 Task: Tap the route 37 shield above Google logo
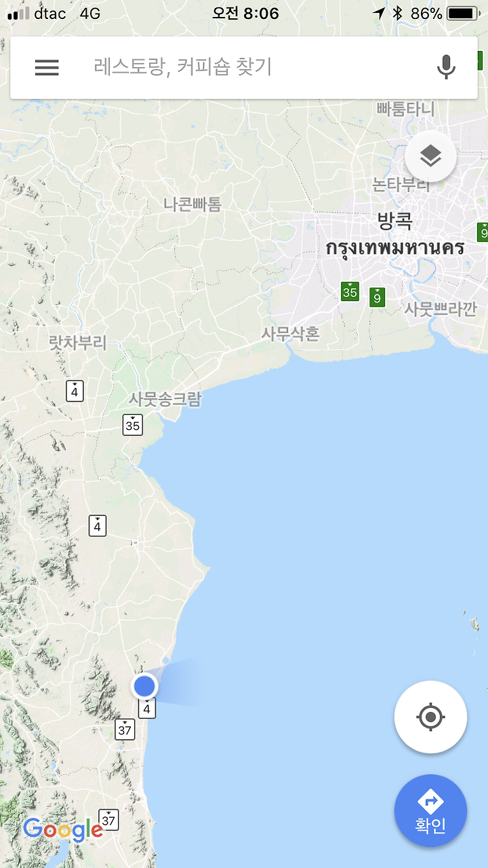pyautogui.click(x=108, y=819)
